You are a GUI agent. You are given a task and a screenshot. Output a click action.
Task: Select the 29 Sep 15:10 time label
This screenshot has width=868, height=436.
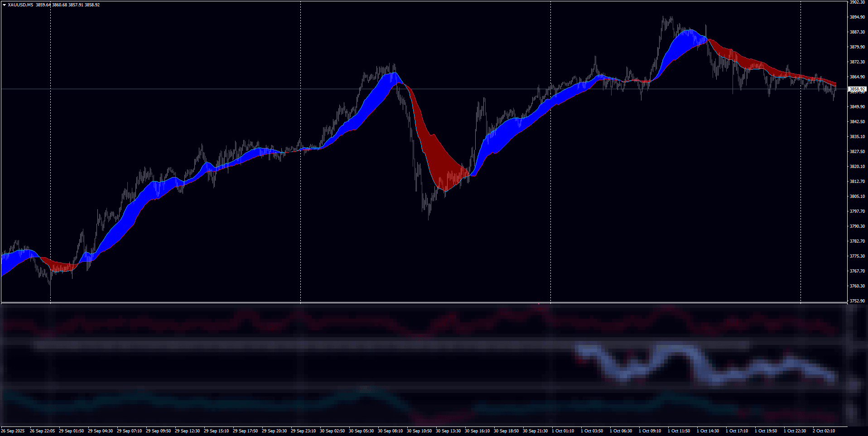(x=216, y=431)
